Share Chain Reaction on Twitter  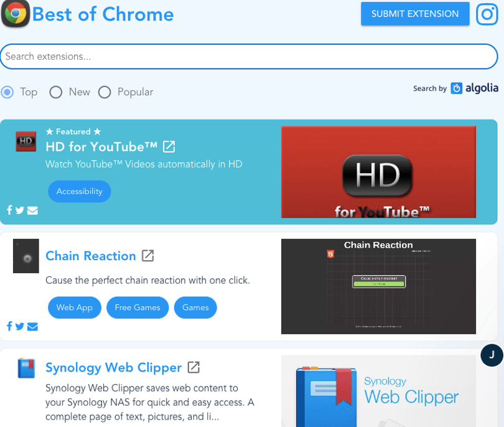[20, 326]
